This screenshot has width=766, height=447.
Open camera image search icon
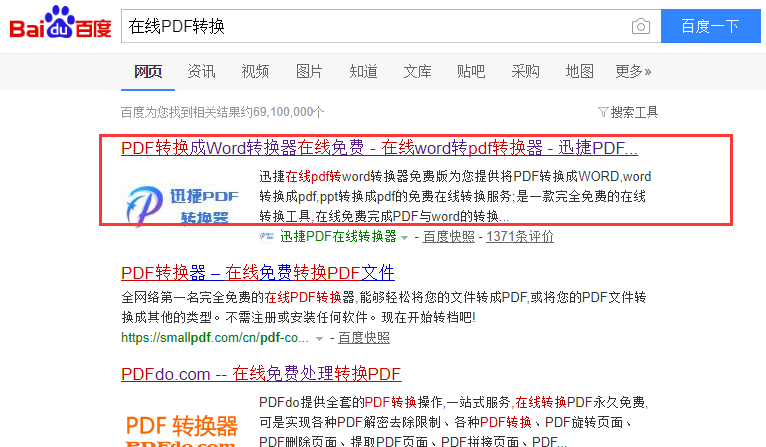click(x=640, y=26)
